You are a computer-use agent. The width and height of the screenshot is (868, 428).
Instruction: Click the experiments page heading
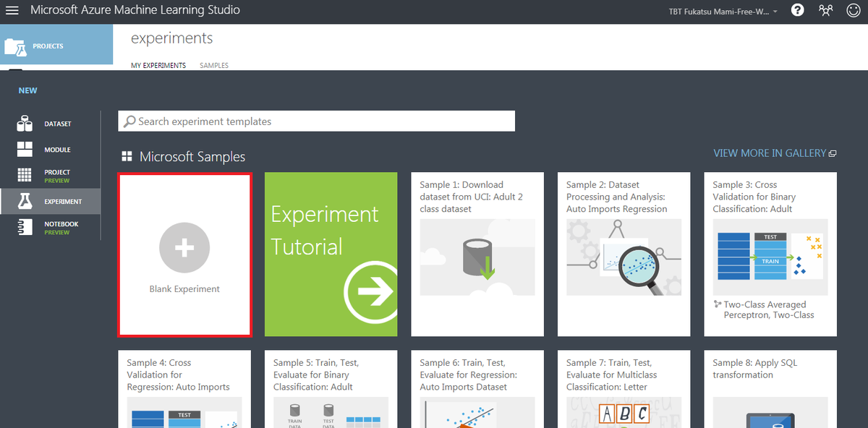(172, 38)
